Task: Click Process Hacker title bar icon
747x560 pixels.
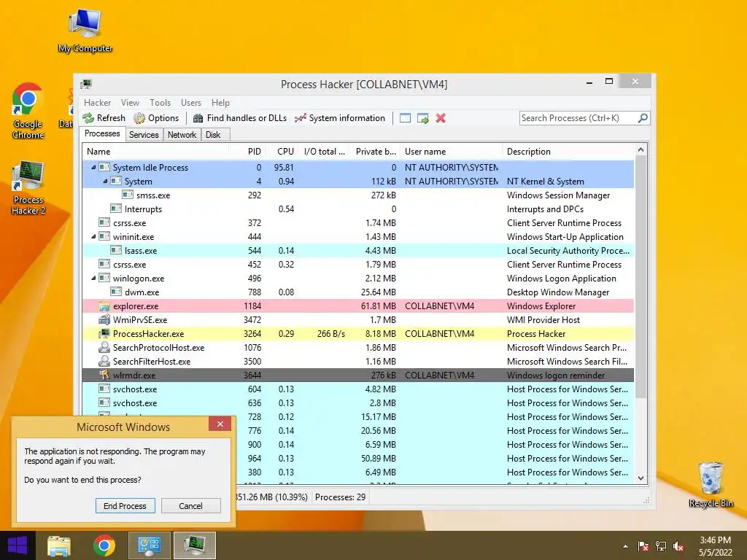Action: (x=86, y=85)
